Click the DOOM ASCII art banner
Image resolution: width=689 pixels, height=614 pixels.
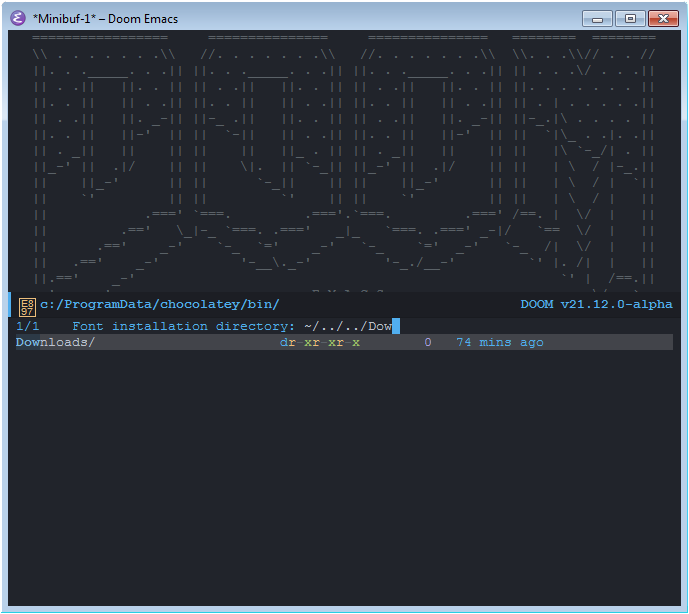pos(344,161)
